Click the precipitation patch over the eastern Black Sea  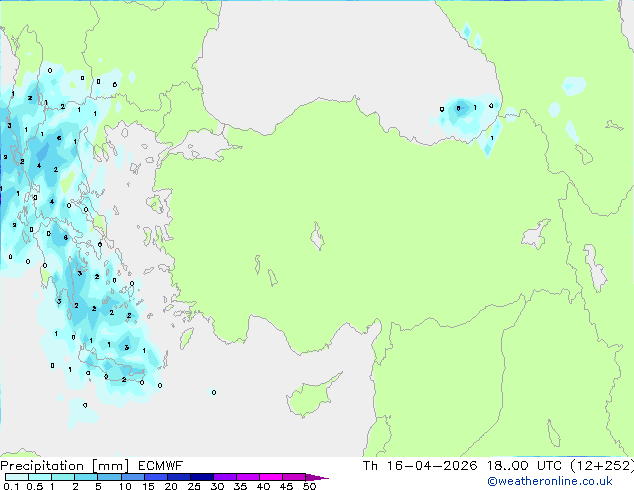coord(463,115)
